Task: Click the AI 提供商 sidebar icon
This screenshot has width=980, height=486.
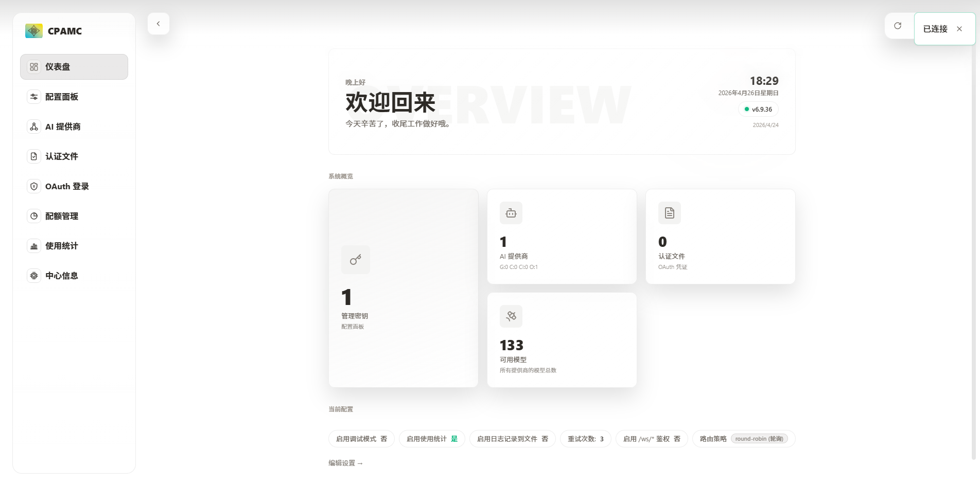Action: pos(34,127)
